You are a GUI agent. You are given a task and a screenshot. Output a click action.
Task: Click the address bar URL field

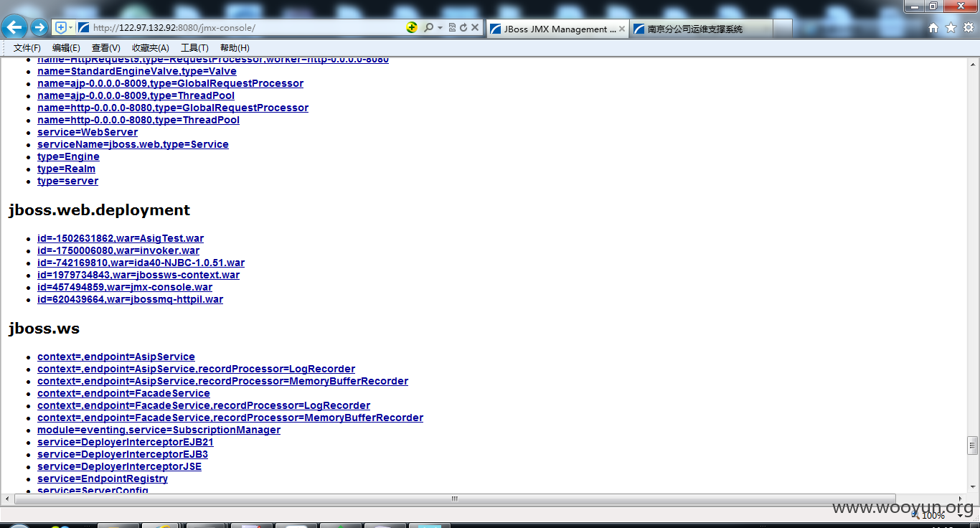point(244,28)
